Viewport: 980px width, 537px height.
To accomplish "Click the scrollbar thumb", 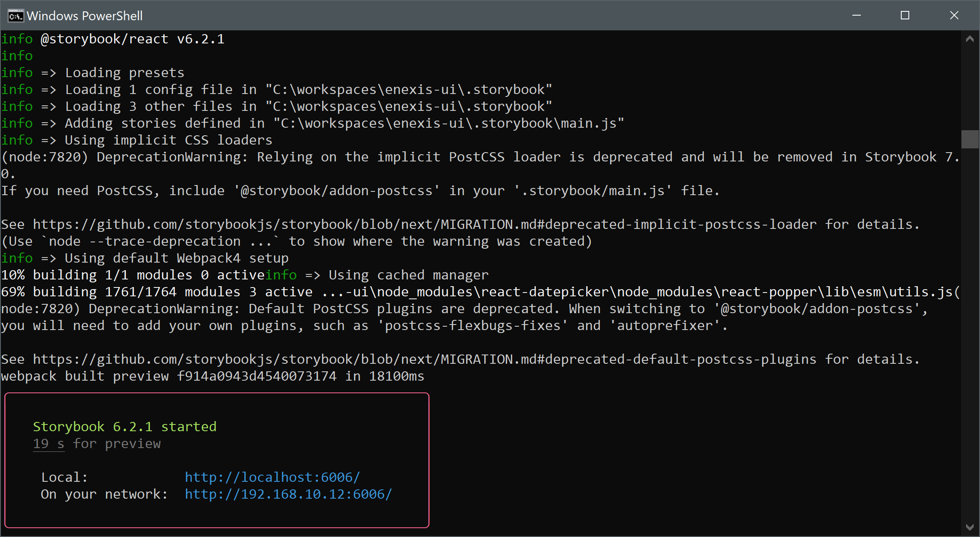I will (x=971, y=140).
